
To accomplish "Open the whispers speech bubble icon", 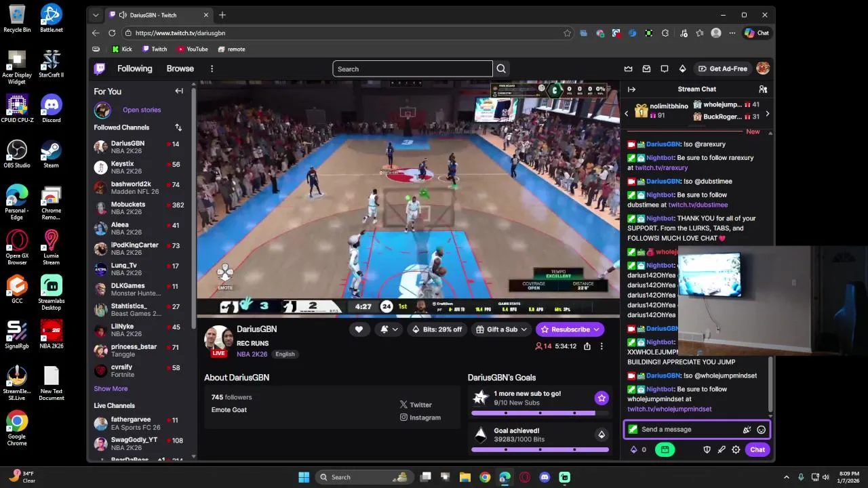I will coord(665,68).
